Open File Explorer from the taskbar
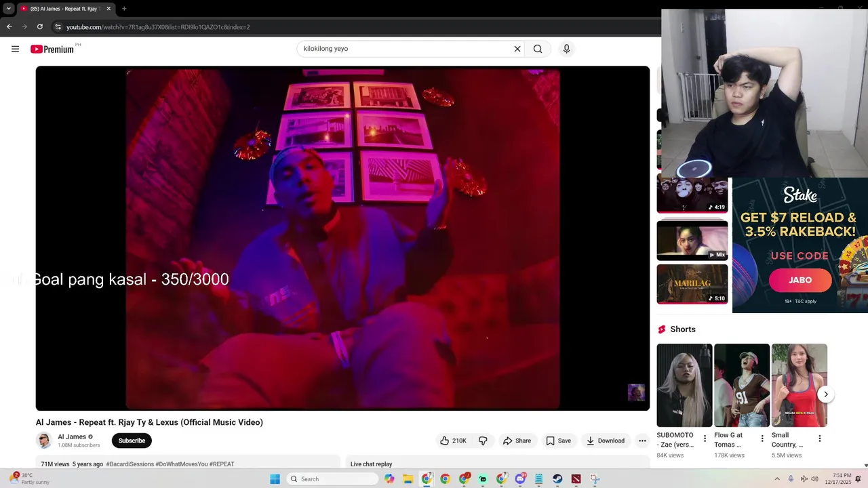Screen dimensions: 868x488 [x=408, y=479]
